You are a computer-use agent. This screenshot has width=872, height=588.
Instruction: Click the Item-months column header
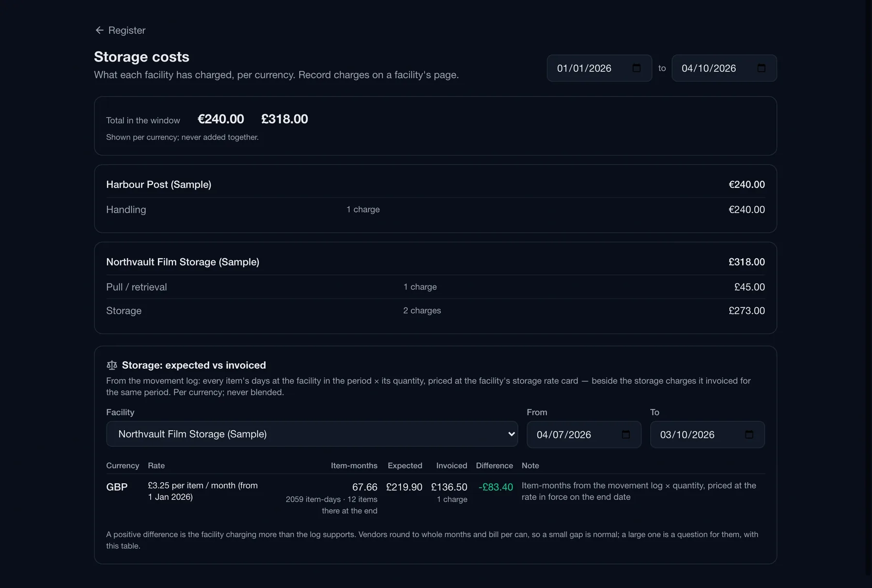click(354, 465)
